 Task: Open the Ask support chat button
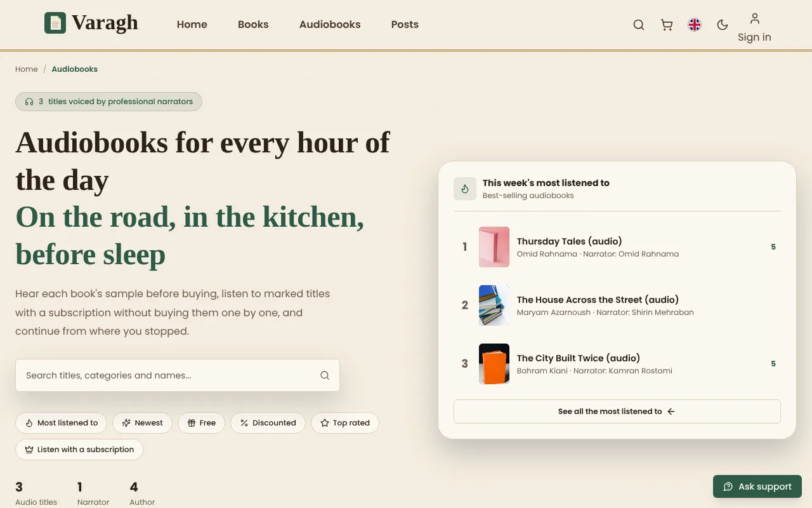coord(757,486)
